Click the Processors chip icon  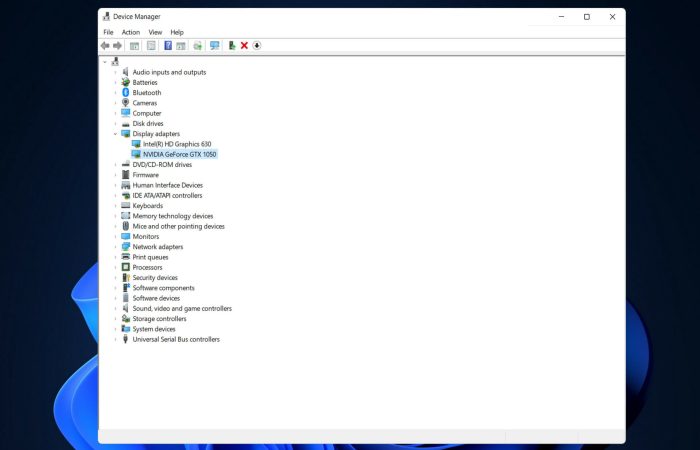coord(125,267)
